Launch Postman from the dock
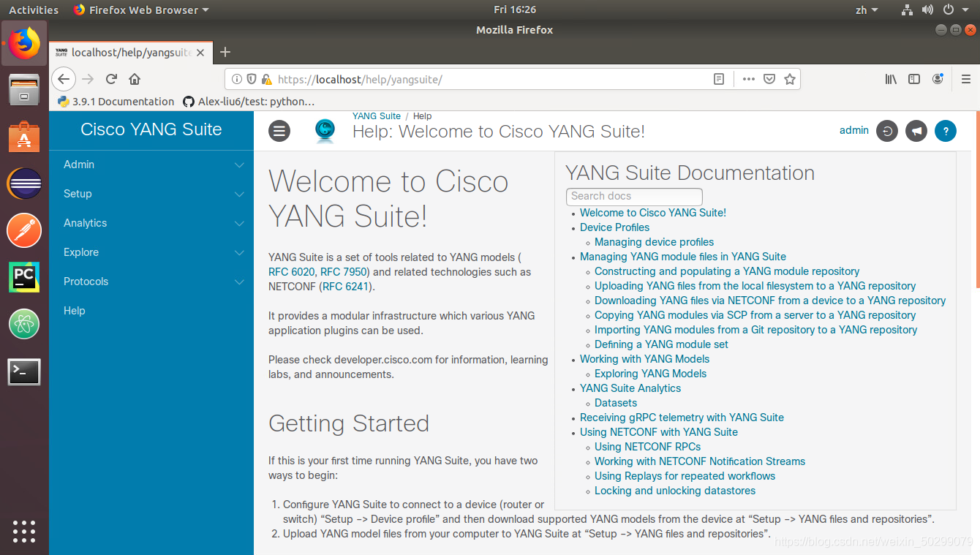Image resolution: width=980 pixels, height=555 pixels. point(24,231)
